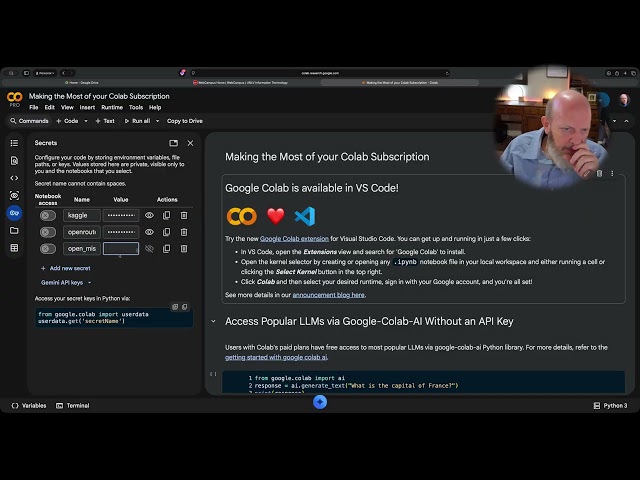The width and height of the screenshot is (640, 480).
Task: Open the Code snippets sidebar icon
Action: pos(14,178)
